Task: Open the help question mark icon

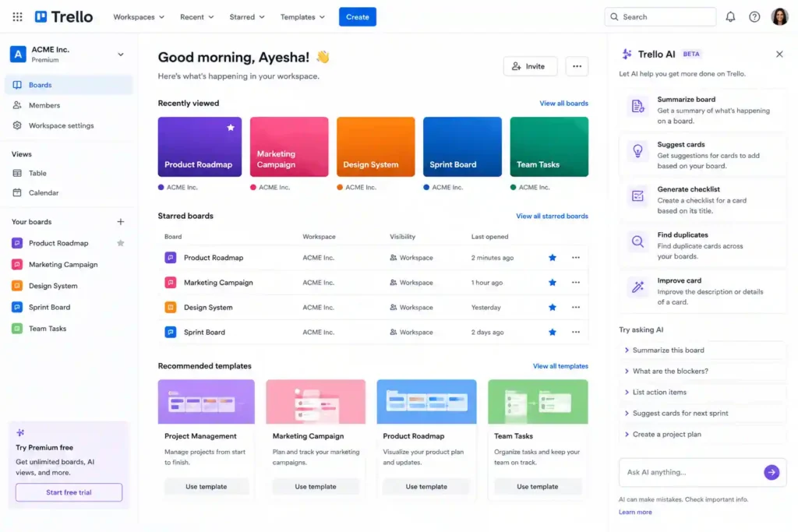Action: tap(754, 17)
